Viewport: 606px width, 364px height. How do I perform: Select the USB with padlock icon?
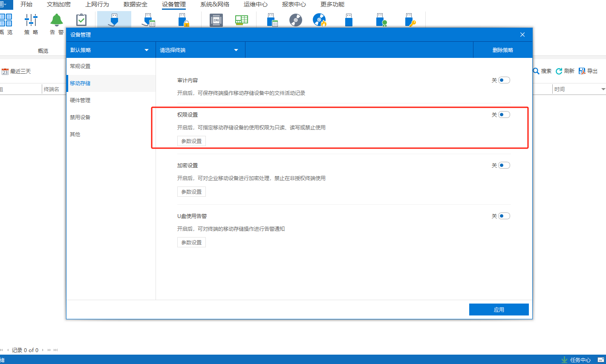183,20
